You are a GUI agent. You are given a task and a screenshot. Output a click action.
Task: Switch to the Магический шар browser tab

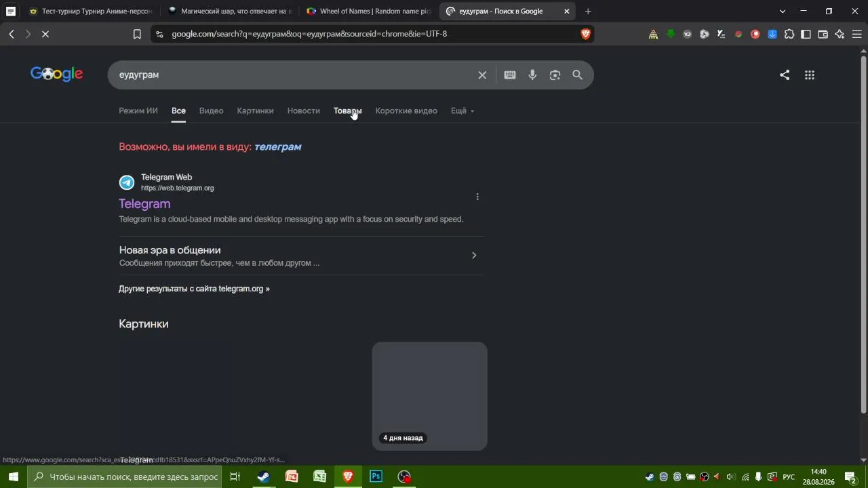[231, 11]
